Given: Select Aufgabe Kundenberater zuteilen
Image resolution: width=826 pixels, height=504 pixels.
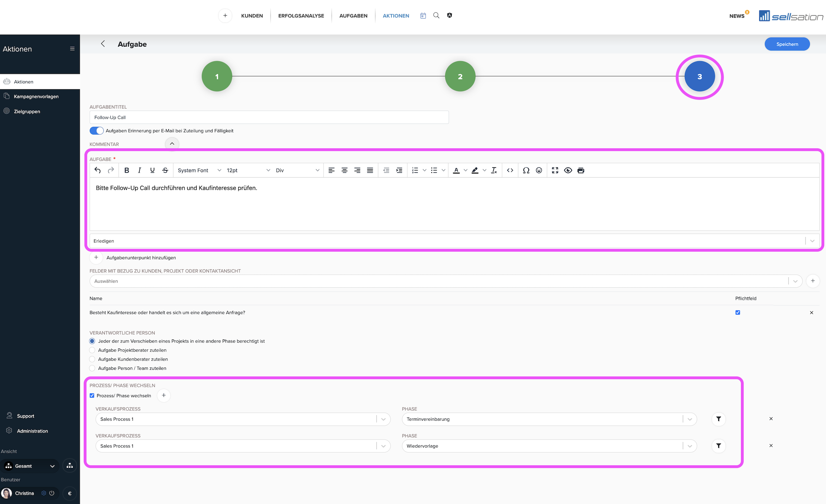Looking at the screenshot, I should coord(92,359).
